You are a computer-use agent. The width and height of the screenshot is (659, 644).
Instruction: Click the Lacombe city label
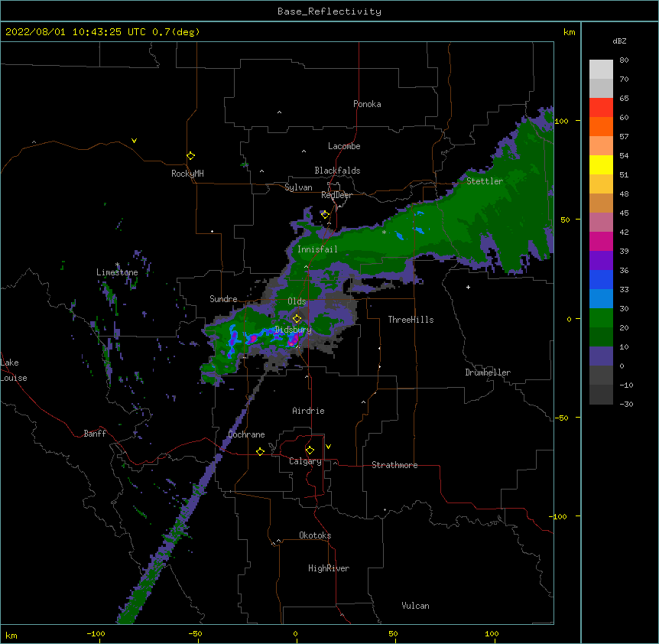pos(344,146)
